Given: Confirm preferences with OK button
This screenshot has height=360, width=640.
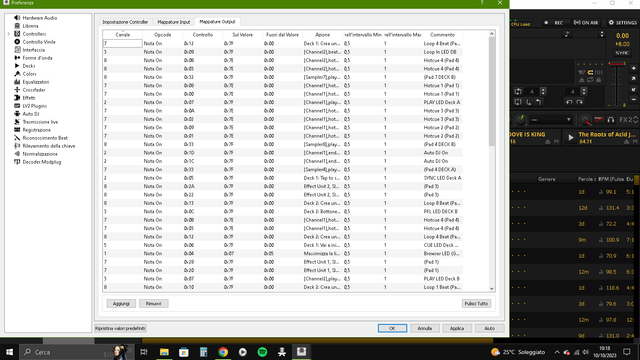Looking at the screenshot, I should point(392,328).
